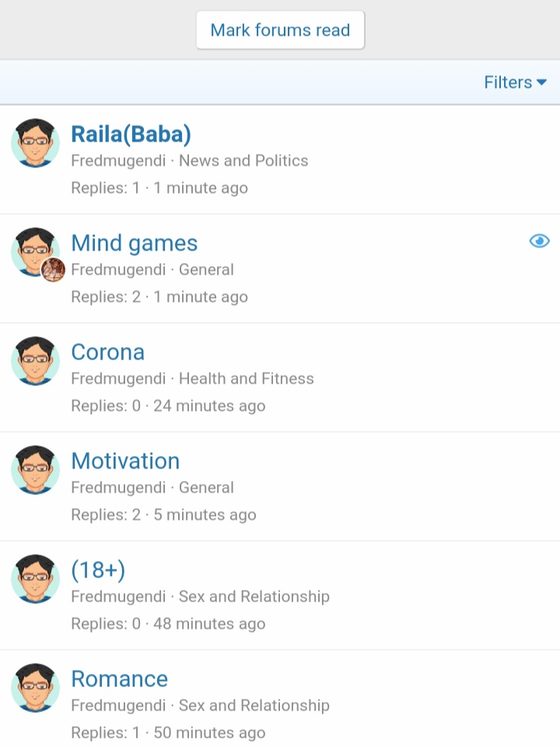Viewport: 560px width, 747px height.
Task: Open the Romance thread
Action: pyautogui.click(x=120, y=679)
